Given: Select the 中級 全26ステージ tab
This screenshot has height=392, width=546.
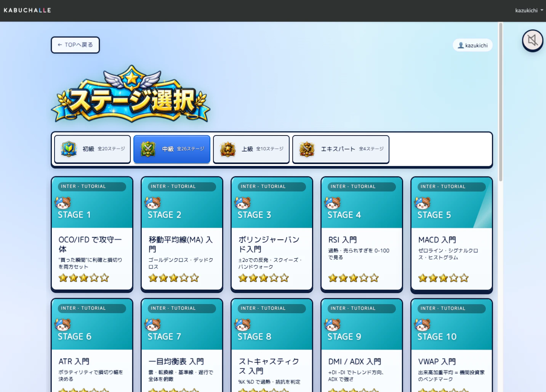Looking at the screenshot, I should pos(172,149).
